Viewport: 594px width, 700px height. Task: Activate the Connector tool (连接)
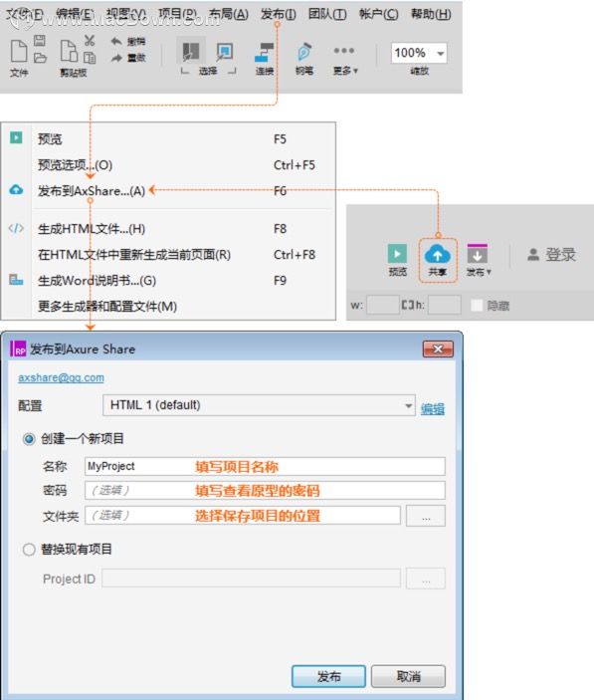tap(264, 52)
